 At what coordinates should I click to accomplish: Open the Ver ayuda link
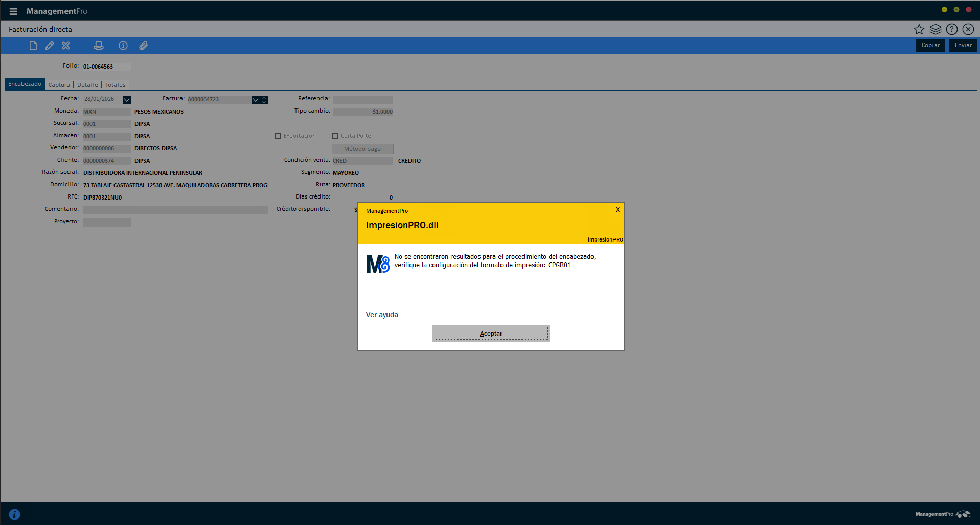[382, 315]
